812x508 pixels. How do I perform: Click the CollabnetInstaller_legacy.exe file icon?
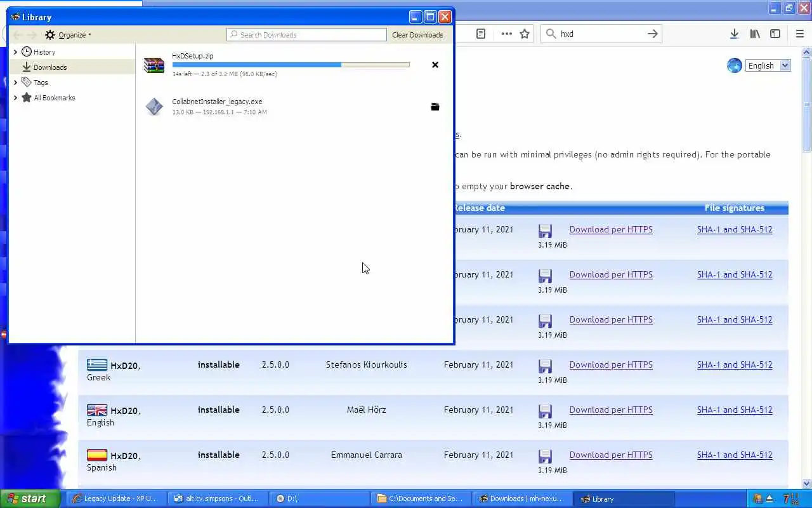pyautogui.click(x=154, y=107)
